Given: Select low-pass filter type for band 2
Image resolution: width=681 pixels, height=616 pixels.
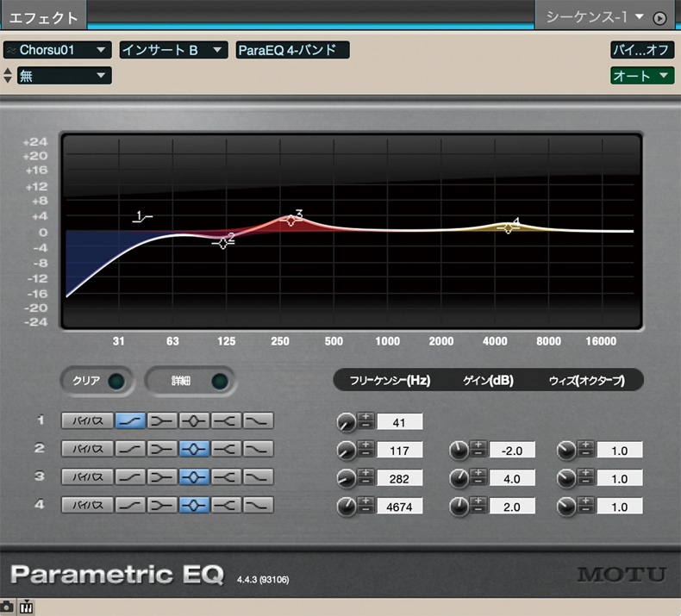Looking at the screenshot, I should [x=258, y=449].
